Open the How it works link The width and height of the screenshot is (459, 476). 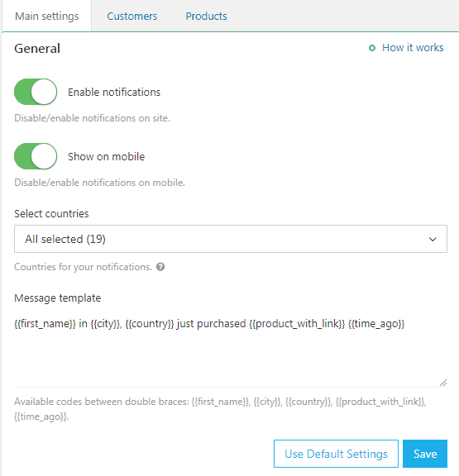(x=413, y=48)
